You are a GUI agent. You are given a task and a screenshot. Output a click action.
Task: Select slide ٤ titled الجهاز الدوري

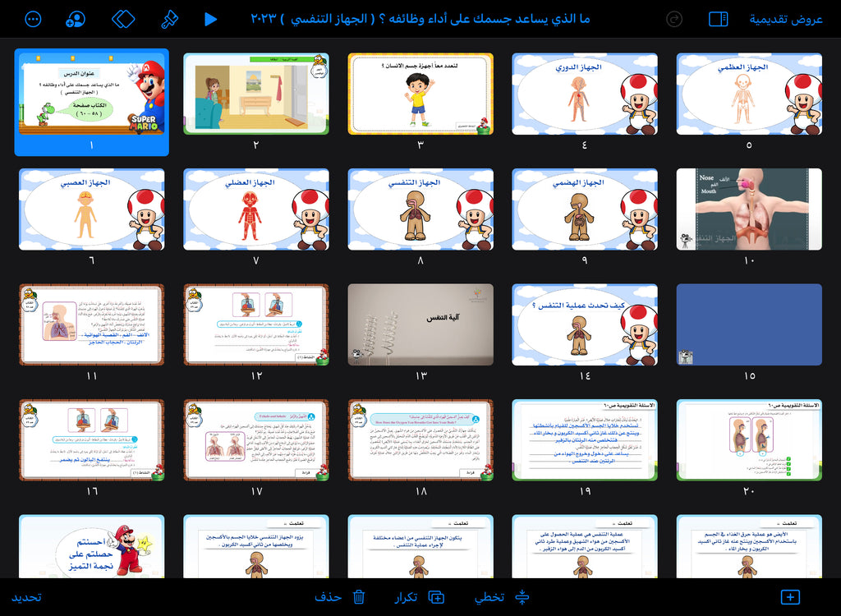coord(585,94)
